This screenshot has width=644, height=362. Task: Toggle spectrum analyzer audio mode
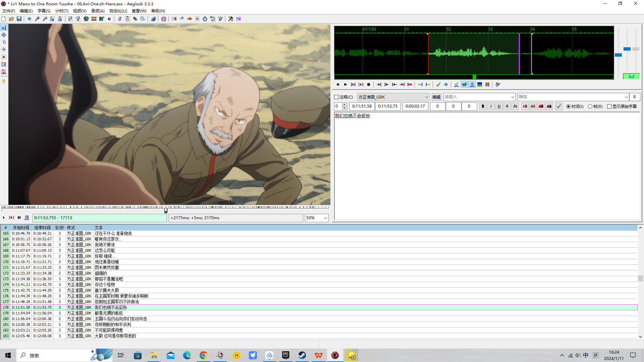coord(480,84)
